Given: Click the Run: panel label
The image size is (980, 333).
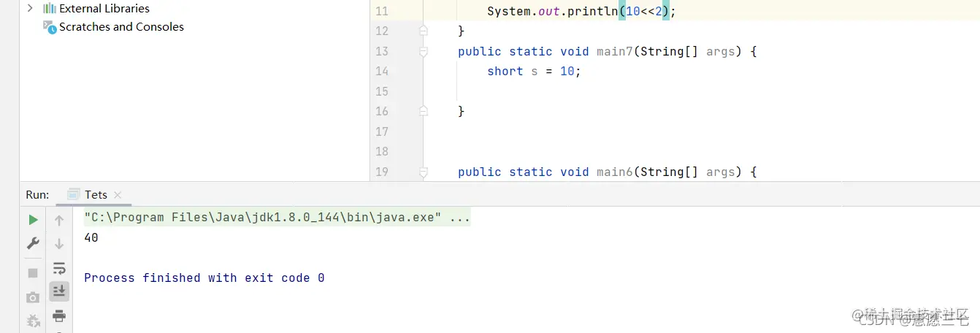Looking at the screenshot, I should (x=37, y=195).
